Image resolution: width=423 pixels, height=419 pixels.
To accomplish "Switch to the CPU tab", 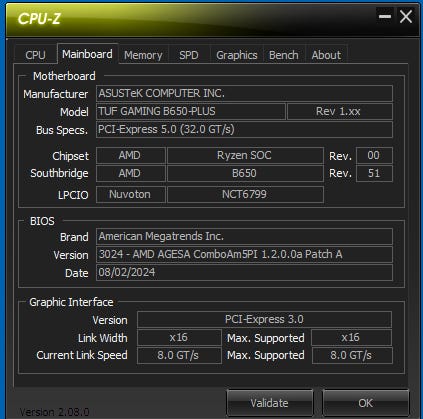I will (35, 55).
